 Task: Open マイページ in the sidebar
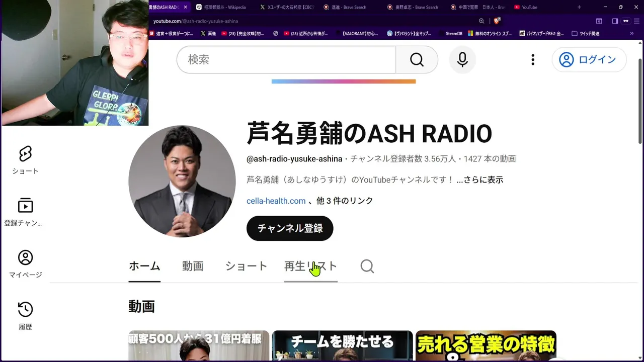pyautogui.click(x=25, y=264)
